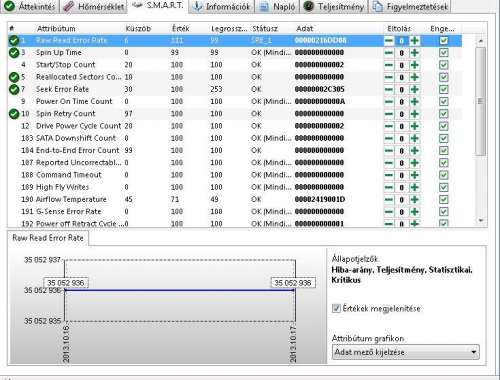Sort by the Küszöb column header
Viewport: 500px width, 380px height.
coord(138,29)
